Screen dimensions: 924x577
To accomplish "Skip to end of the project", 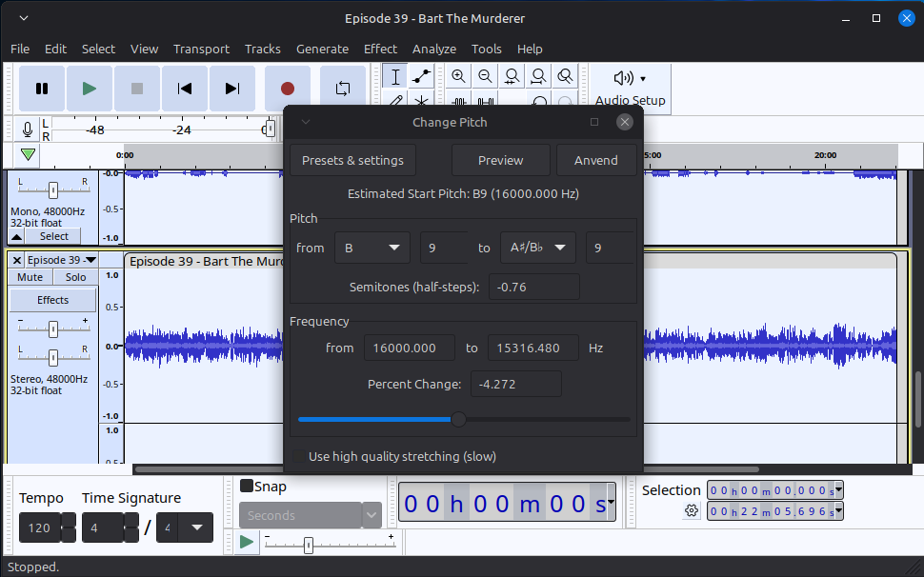I will coord(232,89).
